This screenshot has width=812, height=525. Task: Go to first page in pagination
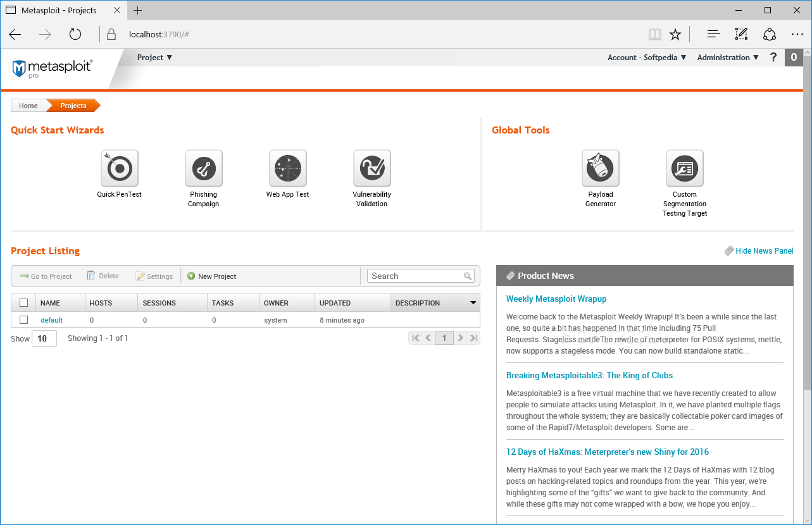point(416,338)
